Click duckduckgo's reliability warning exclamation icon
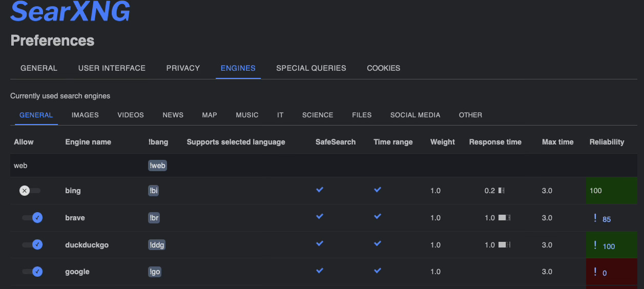The height and width of the screenshot is (289, 644). (595, 245)
